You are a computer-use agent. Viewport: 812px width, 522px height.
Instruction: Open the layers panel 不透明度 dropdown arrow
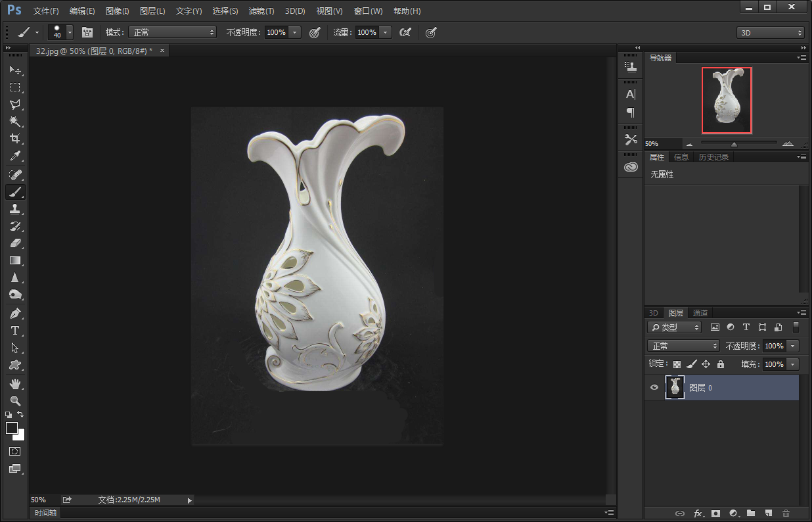point(794,346)
